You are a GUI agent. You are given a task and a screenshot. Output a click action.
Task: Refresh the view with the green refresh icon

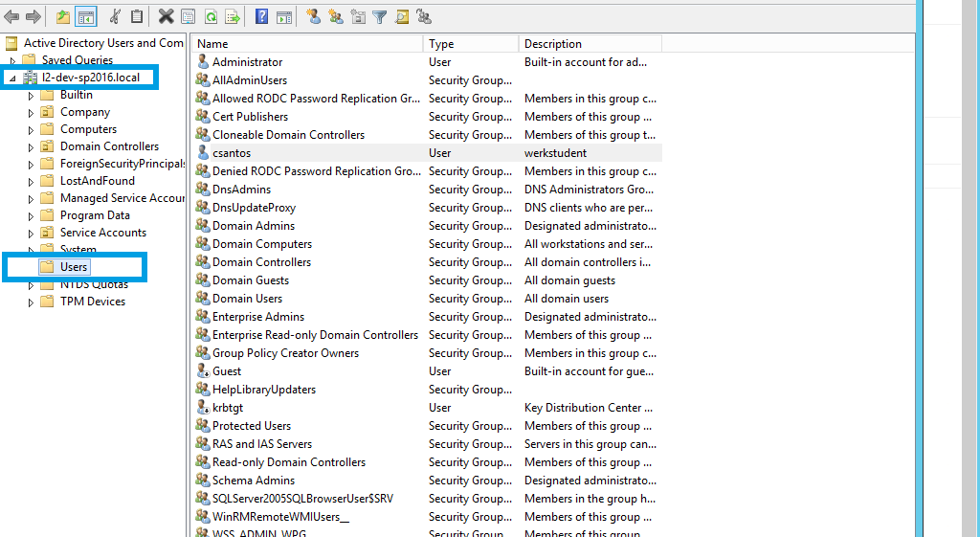pos(210,16)
